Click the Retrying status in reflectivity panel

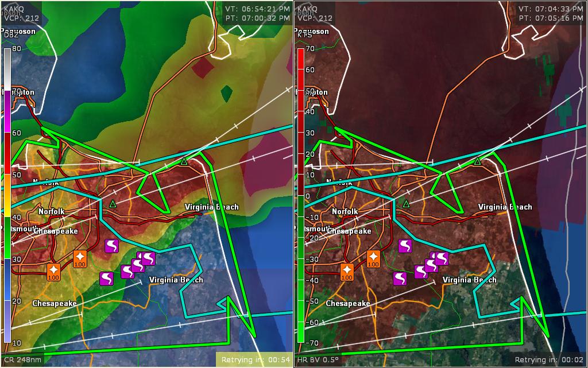254,360
